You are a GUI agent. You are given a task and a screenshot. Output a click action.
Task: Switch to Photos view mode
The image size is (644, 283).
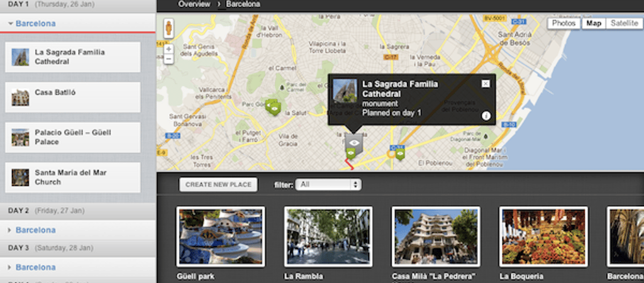[x=564, y=23]
